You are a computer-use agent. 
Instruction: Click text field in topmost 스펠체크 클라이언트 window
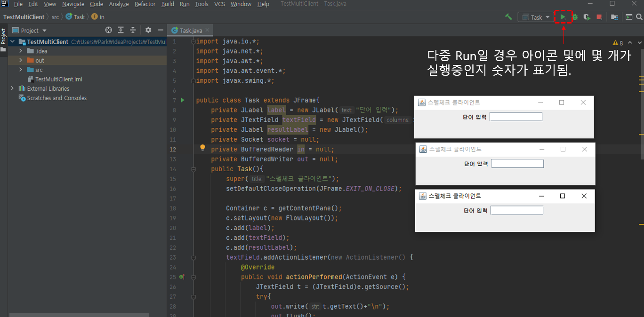coord(516,117)
